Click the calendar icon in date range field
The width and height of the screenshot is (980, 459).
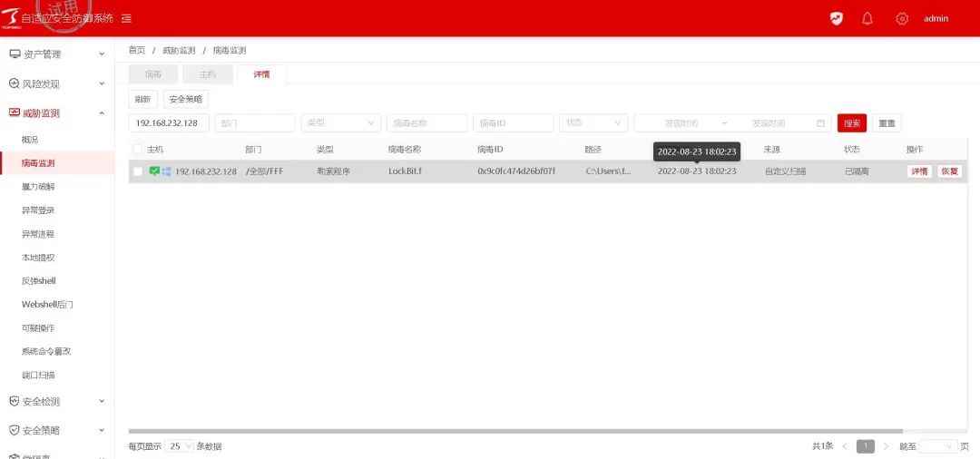[x=821, y=123]
